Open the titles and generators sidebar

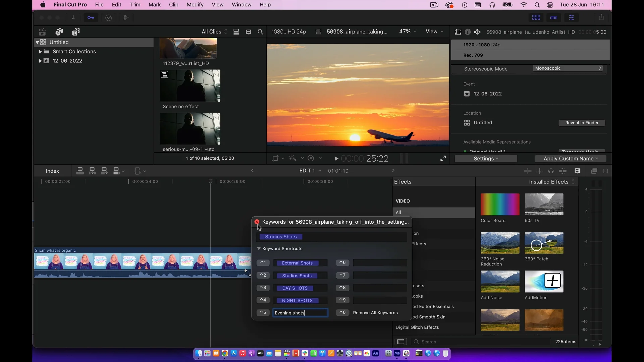click(x=76, y=32)
